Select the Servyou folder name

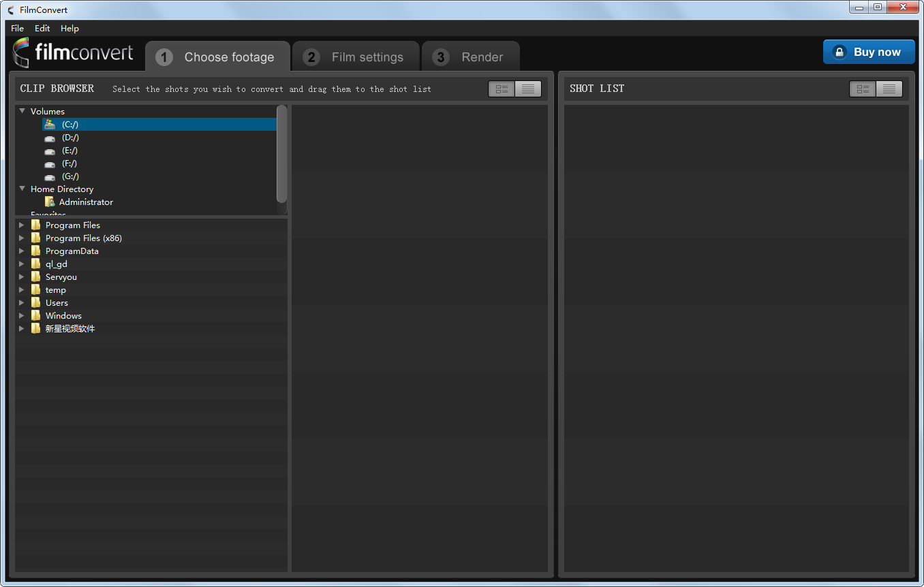[61, 277]
